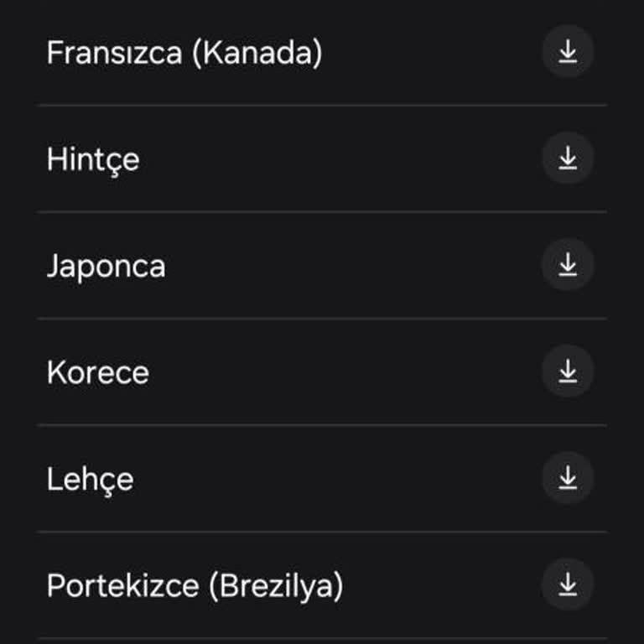The image size is (644, 644).
Task: Get Canadian French via its download icon
Action: click(x=568, y=52)
